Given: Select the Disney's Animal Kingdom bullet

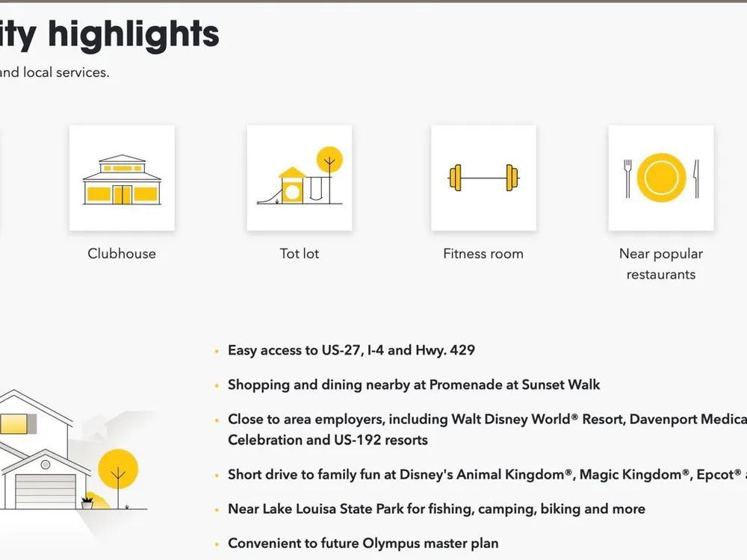Looking at the screenshot, I should 487,475.
